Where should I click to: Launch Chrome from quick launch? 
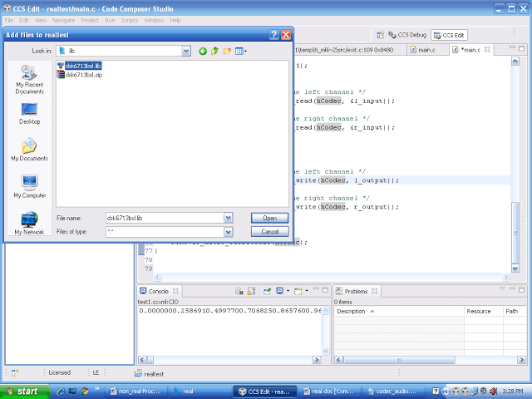[x=85, y=392]
